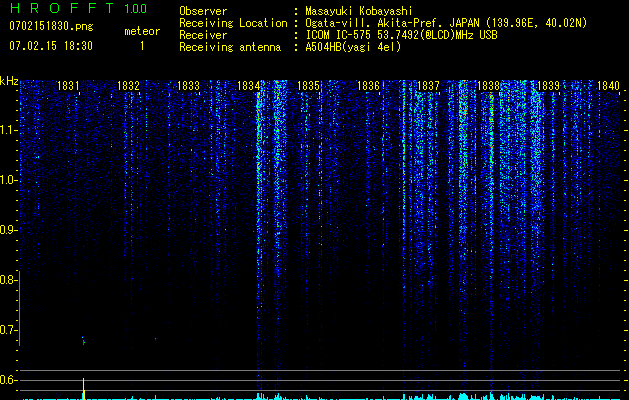Click the 1.1 kHz axis tick
The image size is (629, 400).
point(9,130)
